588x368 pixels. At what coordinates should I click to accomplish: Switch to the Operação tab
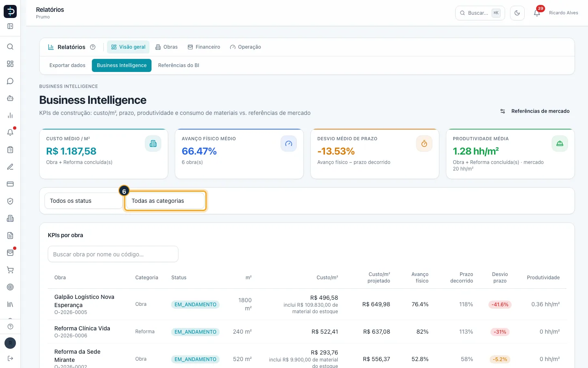click(245, 47)
